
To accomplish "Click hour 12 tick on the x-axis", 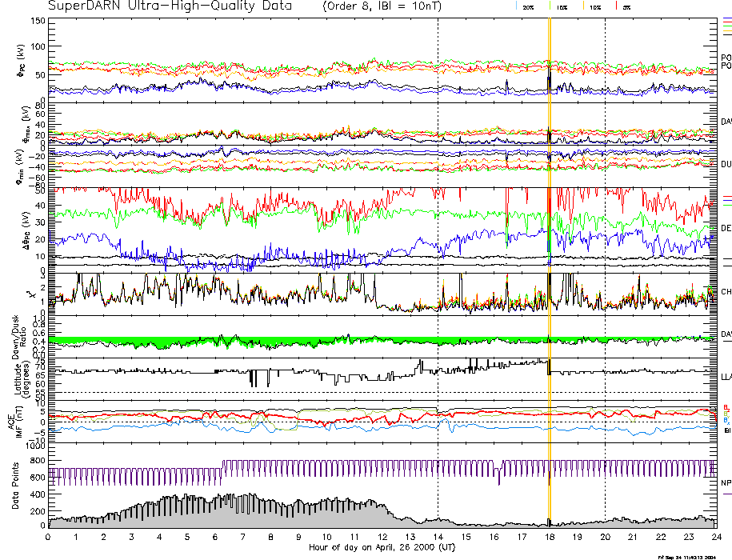I will coord(382,538).
